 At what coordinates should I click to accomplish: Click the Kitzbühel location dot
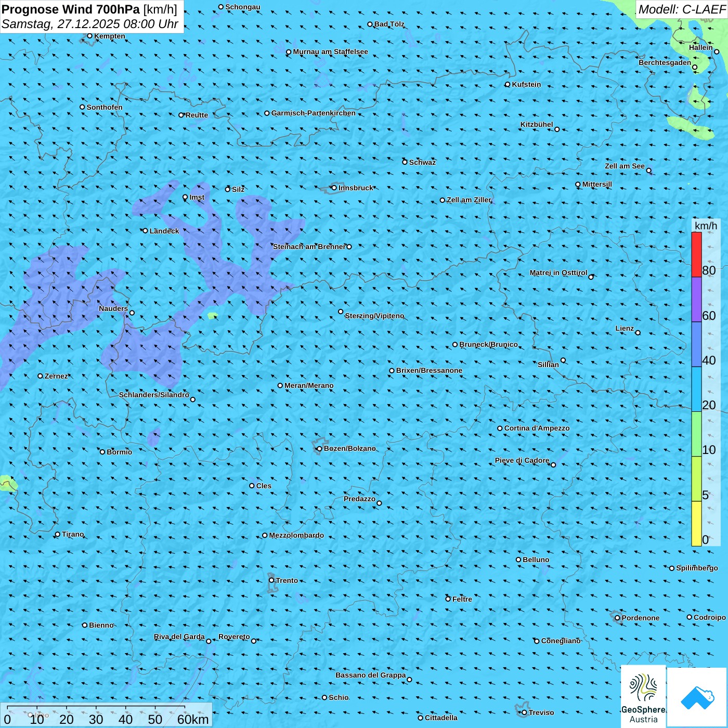(557, 129)
